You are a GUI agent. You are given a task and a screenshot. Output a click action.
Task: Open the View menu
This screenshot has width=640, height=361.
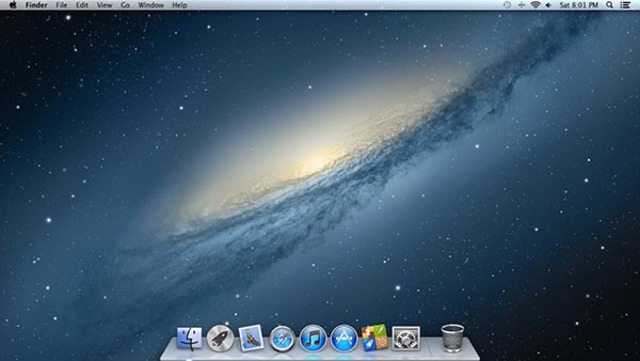tap(104, 5)
